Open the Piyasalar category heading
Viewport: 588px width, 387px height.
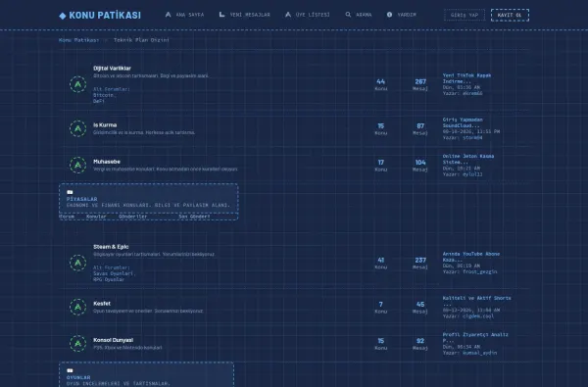click(81, 199)
